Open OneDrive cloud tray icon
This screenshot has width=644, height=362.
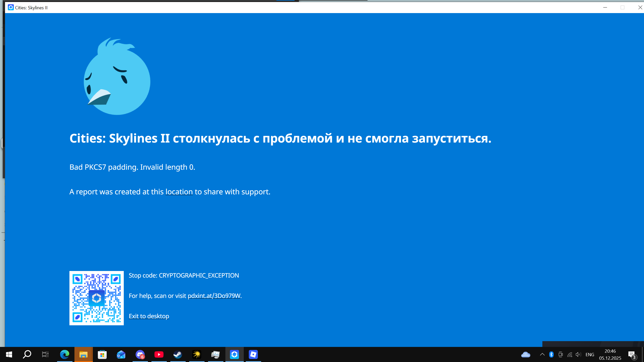(x=526, y=354)
